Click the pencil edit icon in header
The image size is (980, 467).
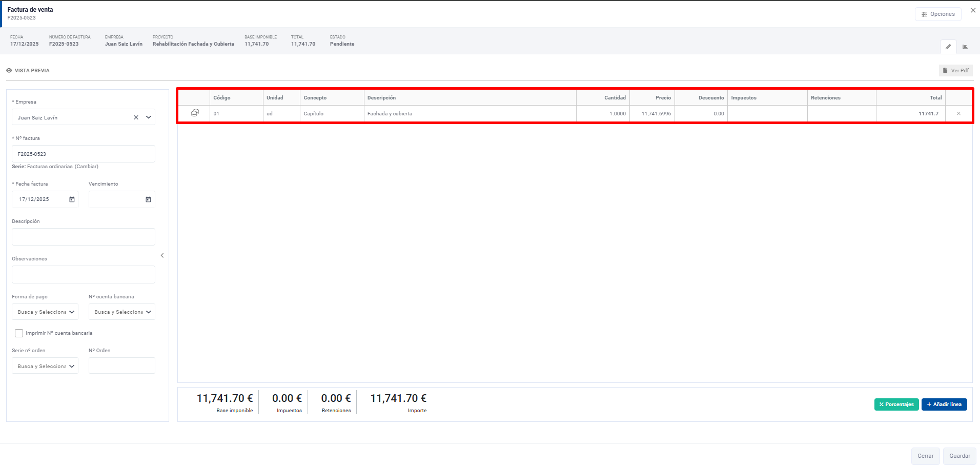coord(948,47)
